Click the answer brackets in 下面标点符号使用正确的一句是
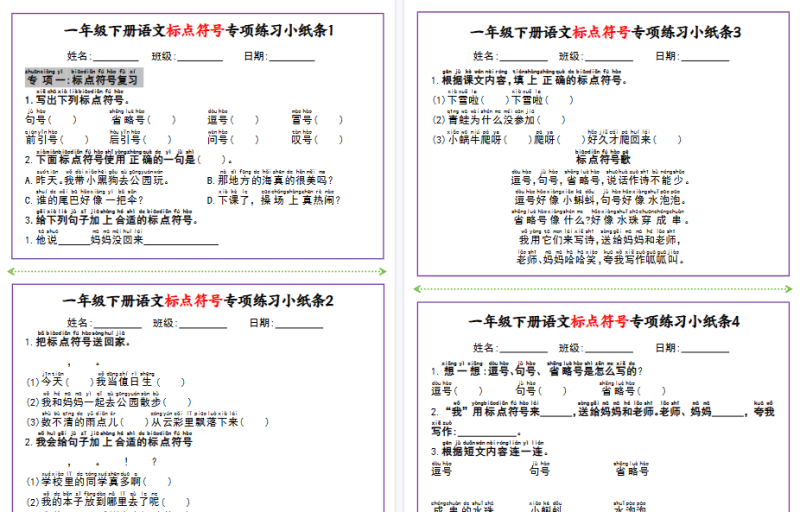 (211, 160)
